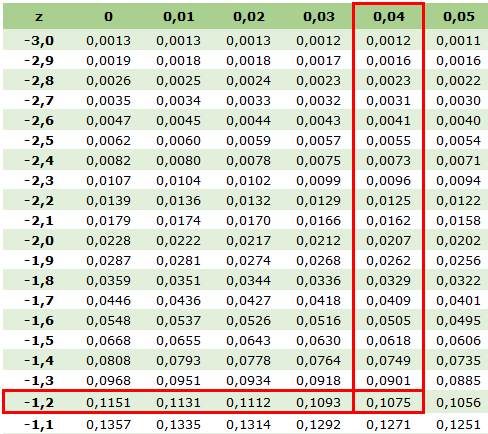Select cell '0,1131' in row -1,2
Image resolution: width=488 pixels, height=434 pixels.
coord(179,403)
